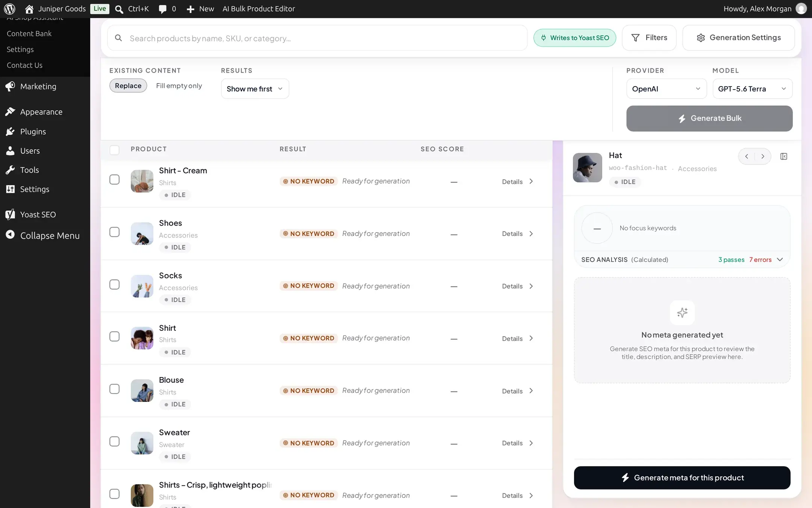Open the GPT-5.6 Terra model dropdown
The image size is (812, 508).
click(752, 89)
